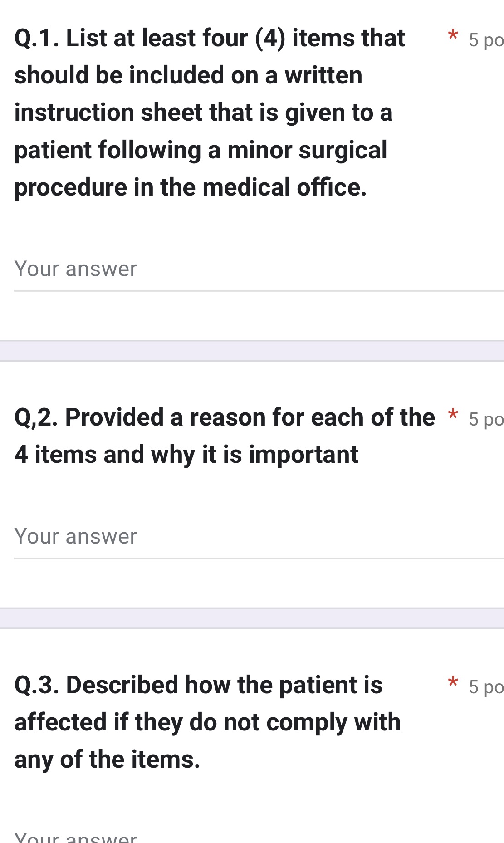Click the divider between Q.1 and Q.2
The image size is (504, 843).
tap(252, 349)
